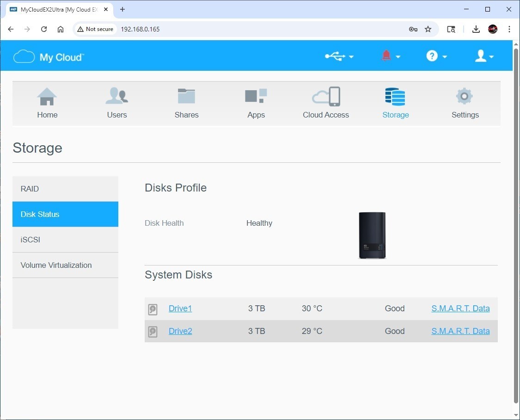Open the user account menu

coord(484,56)
